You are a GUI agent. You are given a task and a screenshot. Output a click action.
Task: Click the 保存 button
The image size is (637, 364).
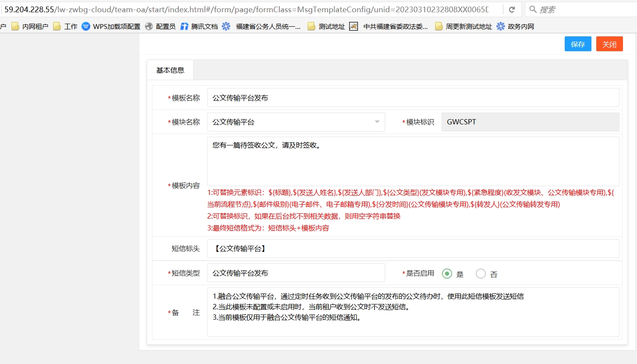(x=578, y=44)
